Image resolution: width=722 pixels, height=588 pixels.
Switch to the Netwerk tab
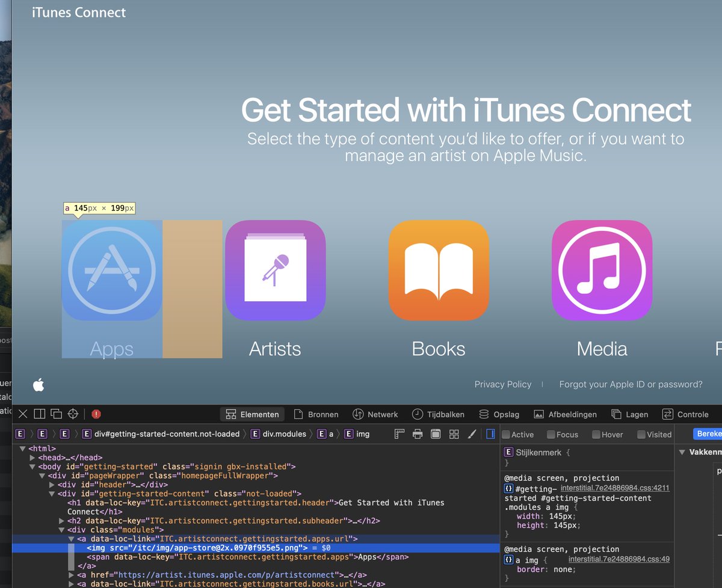tap(375, 414)
